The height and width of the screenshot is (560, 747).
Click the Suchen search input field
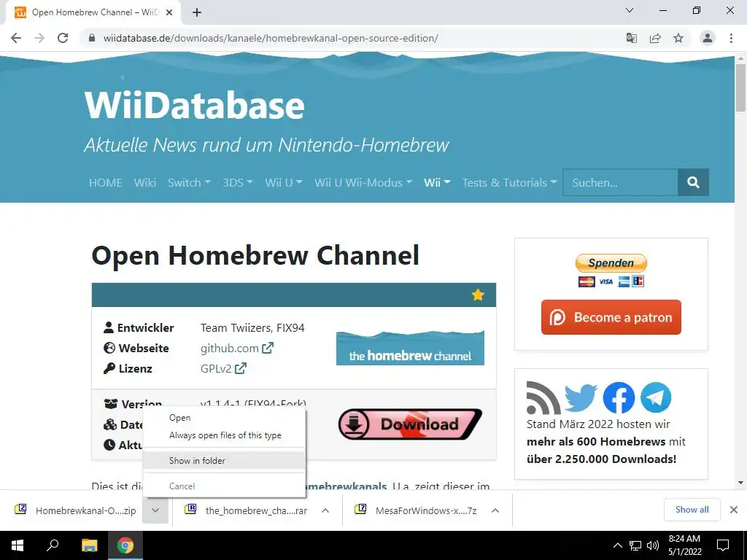click(x=620, y=182)
